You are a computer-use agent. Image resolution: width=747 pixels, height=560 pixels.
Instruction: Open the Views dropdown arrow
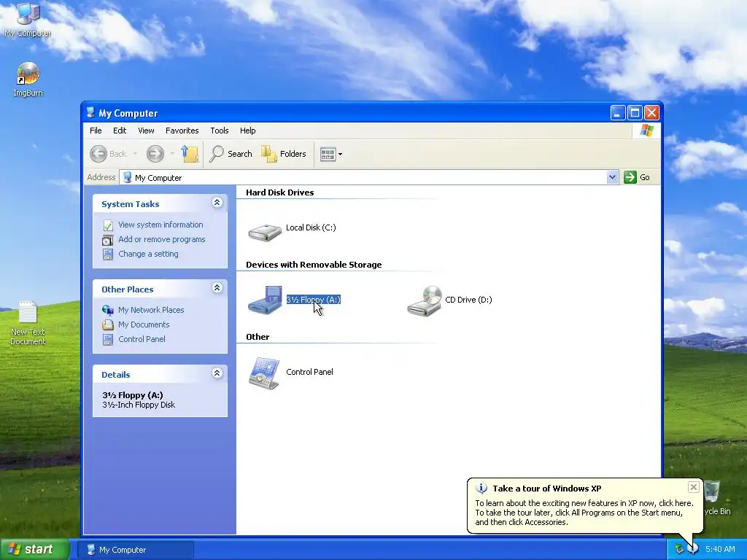point(340,155)
